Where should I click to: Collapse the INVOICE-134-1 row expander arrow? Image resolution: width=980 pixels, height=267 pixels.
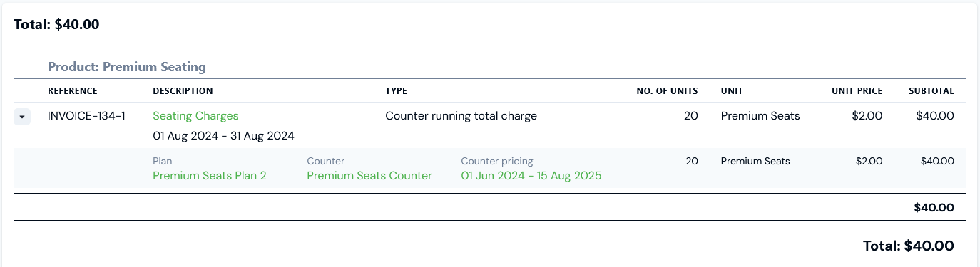click(22, 116)
